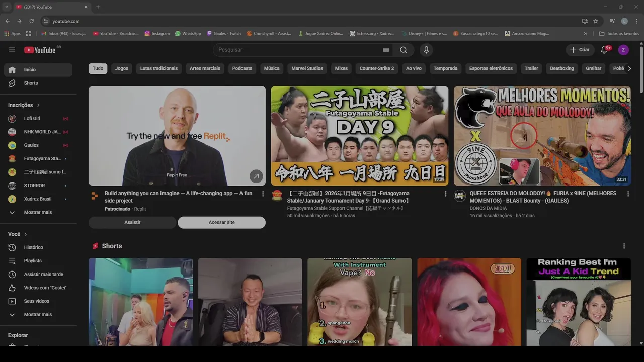Open the account avatar menu
The height and width of the screenshot is (362, 644).
tap(623, 50)
